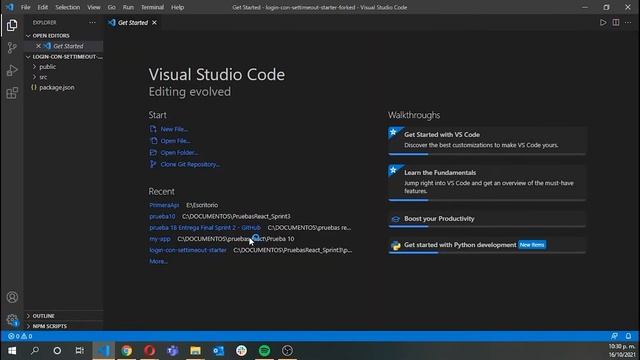
Task: Select the Get Started editor tab
Action: point(133,23)
